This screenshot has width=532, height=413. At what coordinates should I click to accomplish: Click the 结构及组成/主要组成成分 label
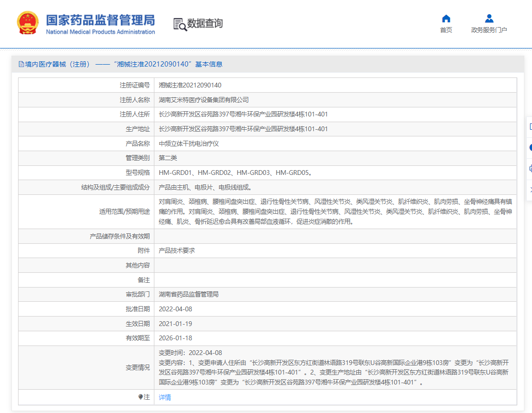coord(115,187)
